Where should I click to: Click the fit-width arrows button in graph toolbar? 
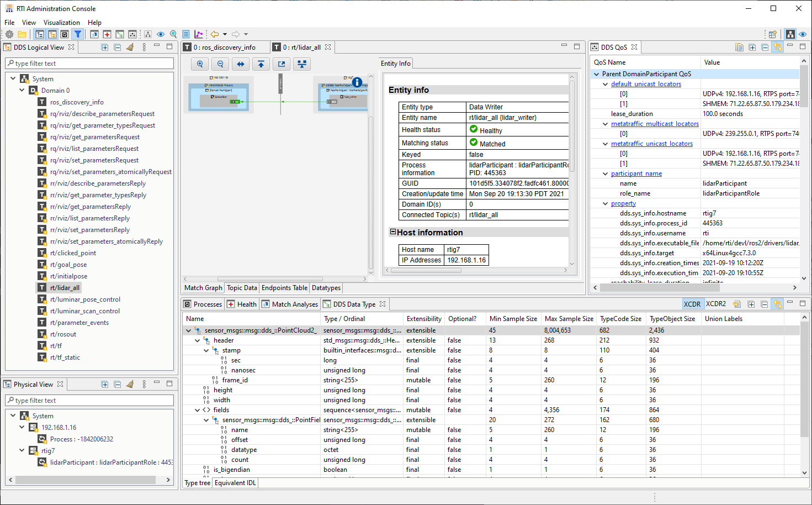pos(241,64)
